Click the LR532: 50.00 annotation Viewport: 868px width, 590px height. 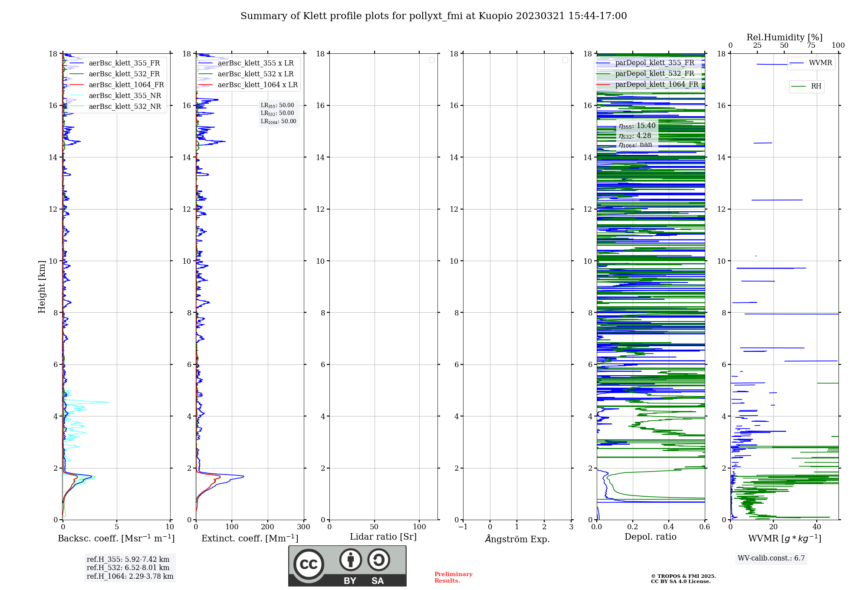(x=277, y=113)
